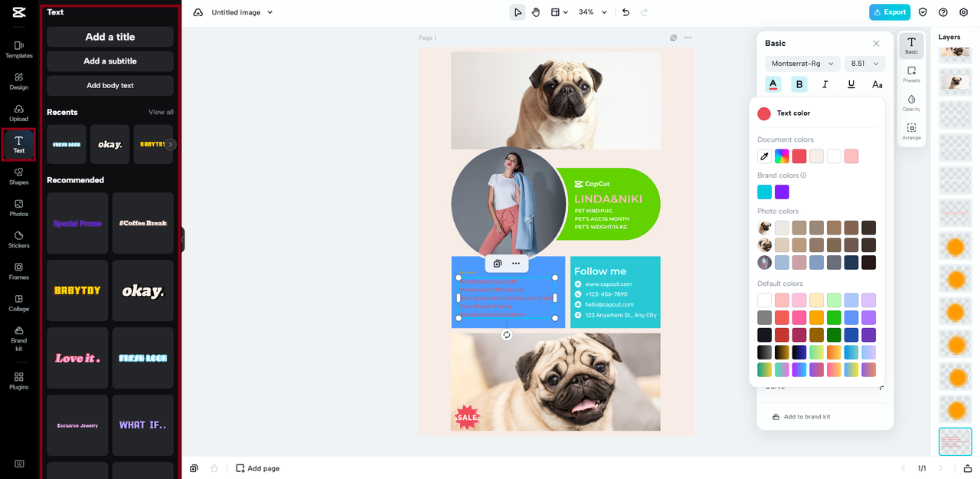Viewport: 980px width, 479px height.
Task: Switch to the Basic text tab
Action: (911, 45)
